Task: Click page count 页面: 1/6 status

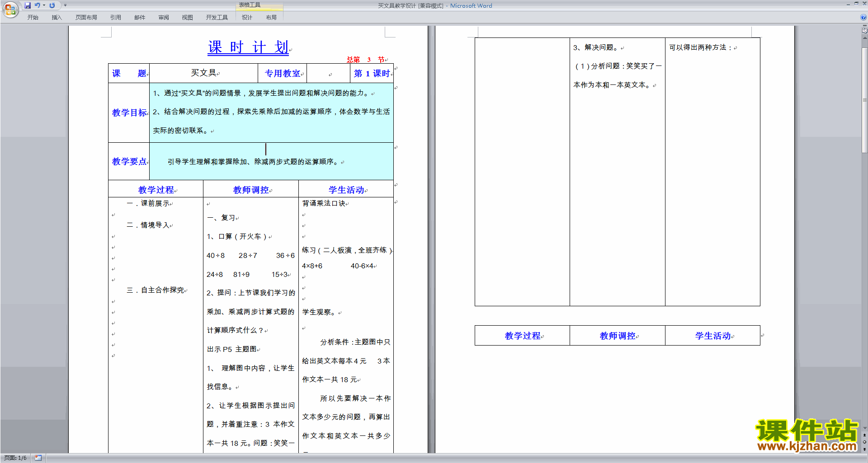Action: point(15,458)
